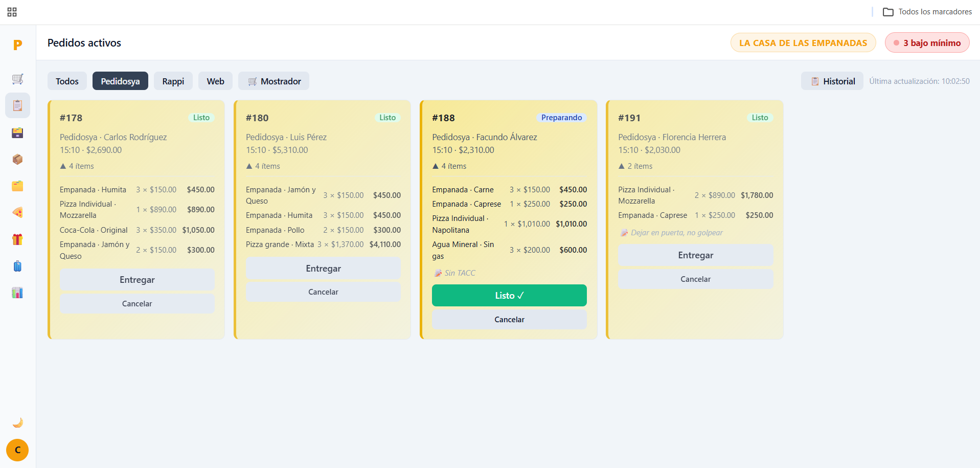This screenshot has height=468, width=980.
Task: Toggle dark mode with the moon icon
Action: point(17,422)
